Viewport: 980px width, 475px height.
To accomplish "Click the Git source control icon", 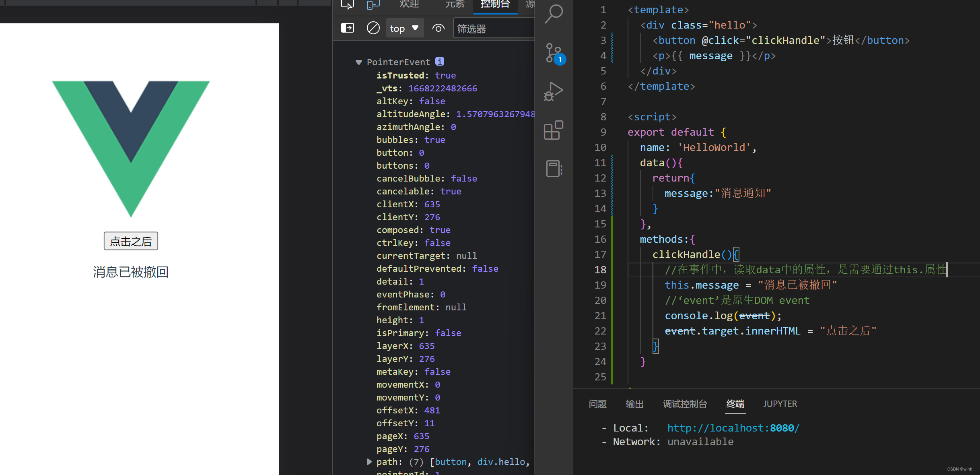I will pos(553,53).
